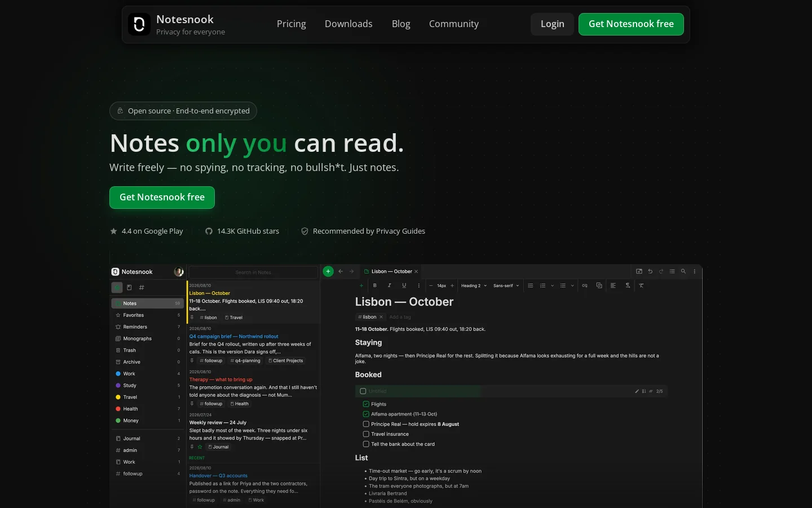This screenshot has width=812, height=508.
Task: Click the Add a tag field
Action: click(400, 317)
